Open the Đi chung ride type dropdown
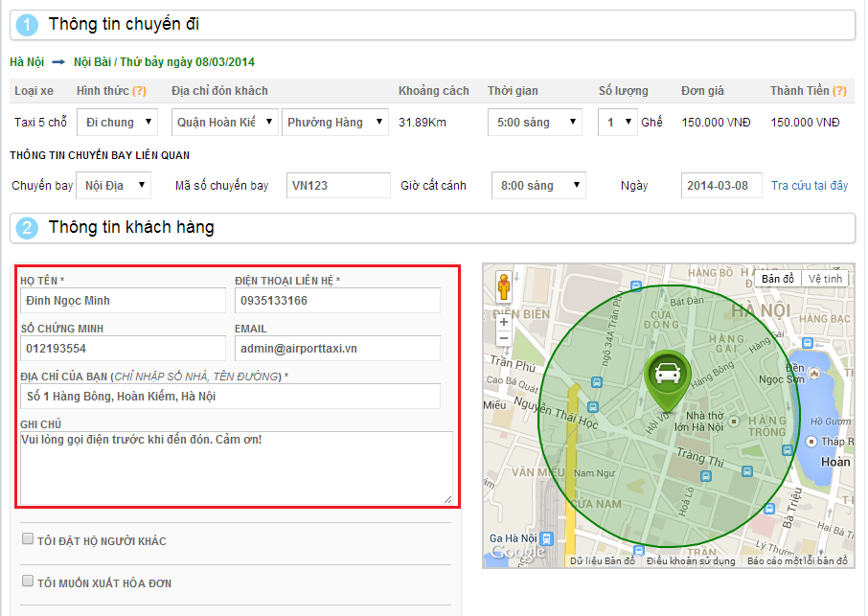868x616 pixels. click(x=118, y=123)
